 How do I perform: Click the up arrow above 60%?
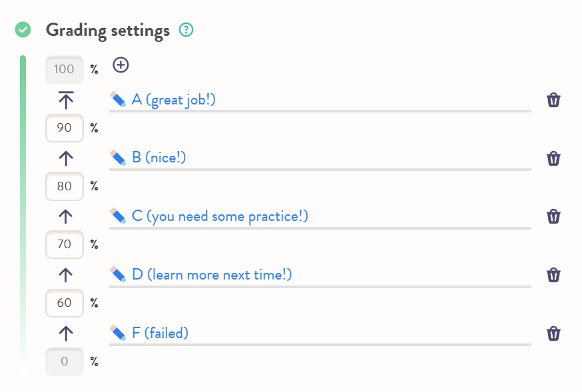tap(65, 275)
